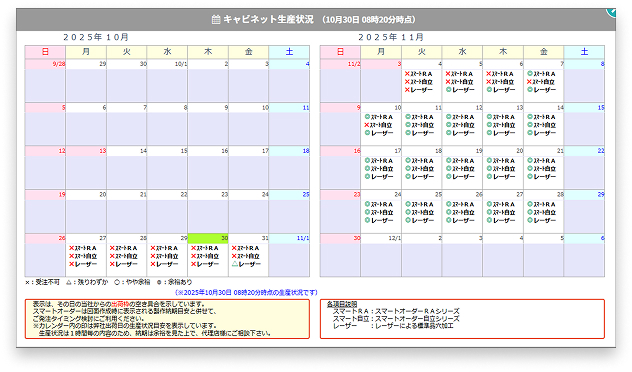Click the November 17 date cell

[381, 169]
